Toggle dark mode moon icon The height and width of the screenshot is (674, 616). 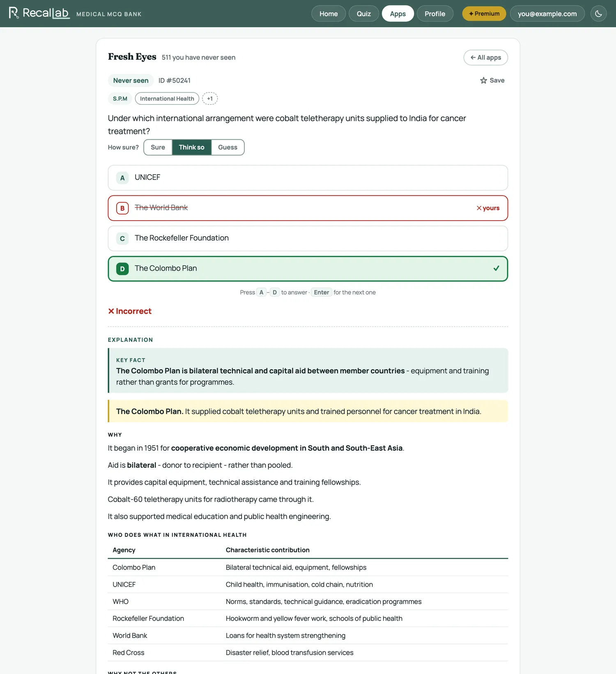(x=598, y=14)
